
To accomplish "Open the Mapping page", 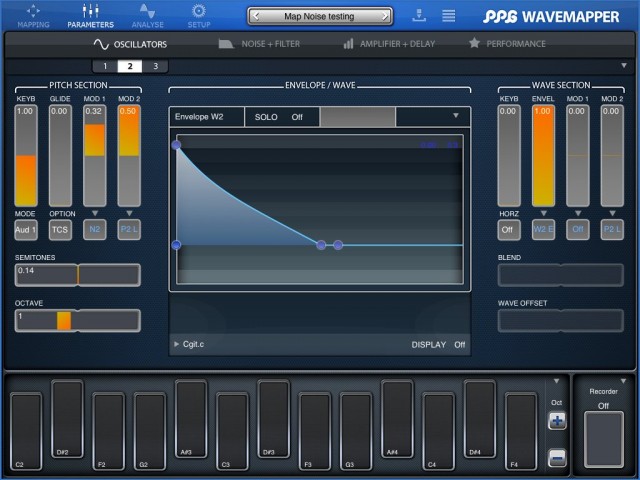I will click(33, 14).
